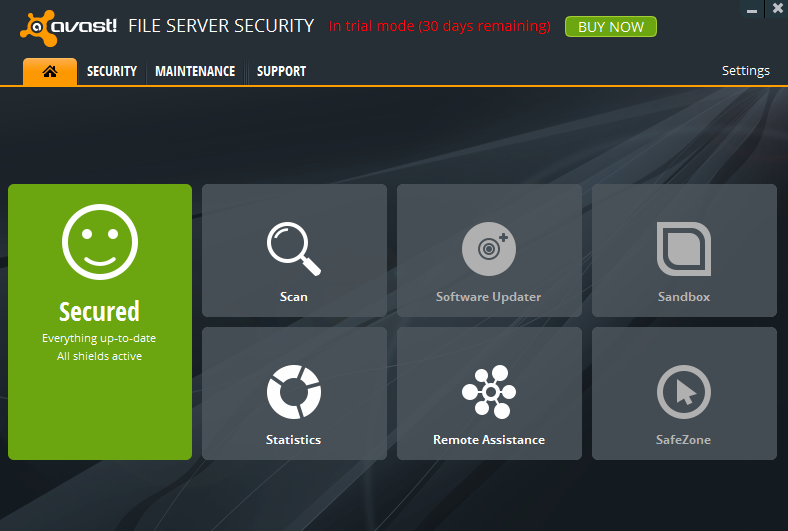Minimize the avast! window

752,9
